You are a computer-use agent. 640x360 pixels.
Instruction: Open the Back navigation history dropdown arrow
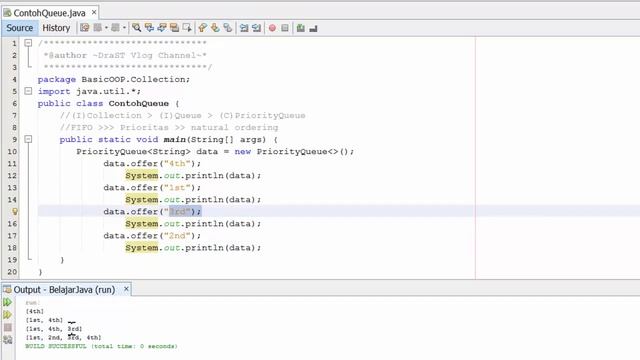106,28
